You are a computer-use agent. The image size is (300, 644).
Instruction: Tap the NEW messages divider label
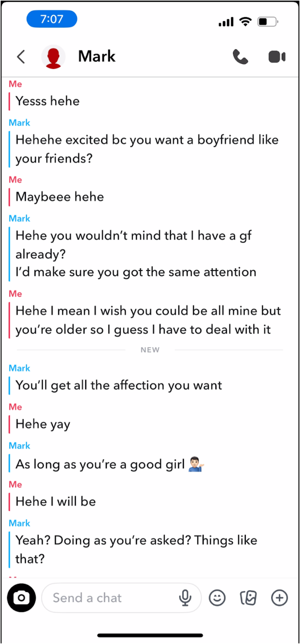click(x=150, y=350)
